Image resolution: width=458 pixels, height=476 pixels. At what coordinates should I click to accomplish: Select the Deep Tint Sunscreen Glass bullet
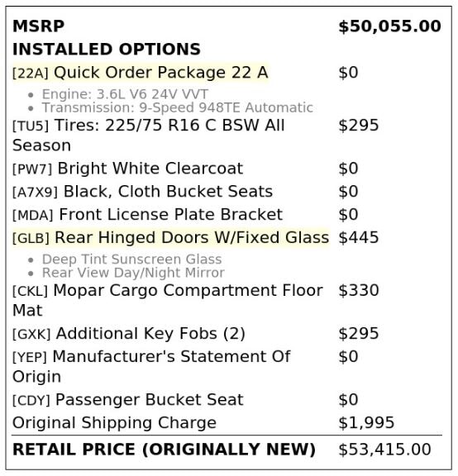[x=131, y=259]
